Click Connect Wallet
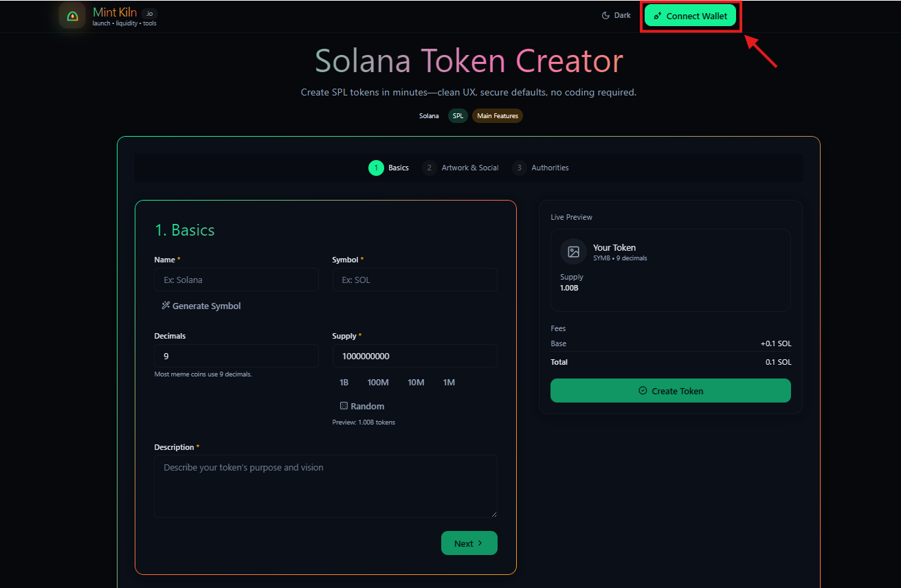 click(x=691, y=15)
